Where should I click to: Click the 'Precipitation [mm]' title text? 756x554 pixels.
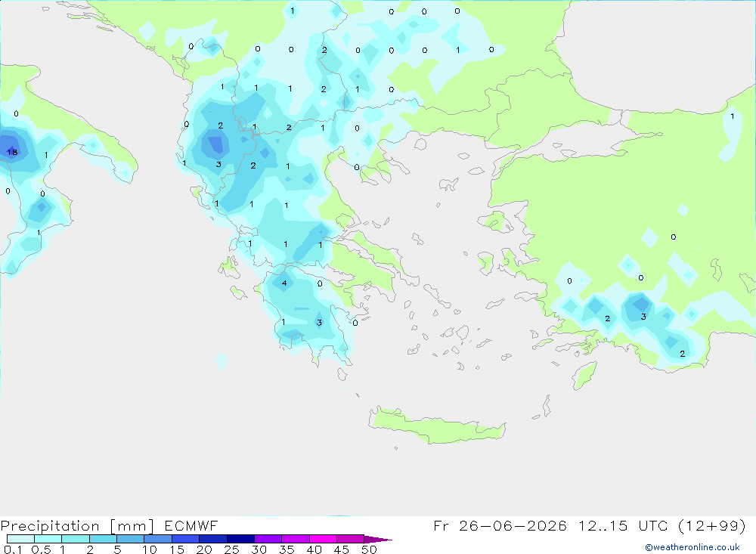tap(77, 525)
